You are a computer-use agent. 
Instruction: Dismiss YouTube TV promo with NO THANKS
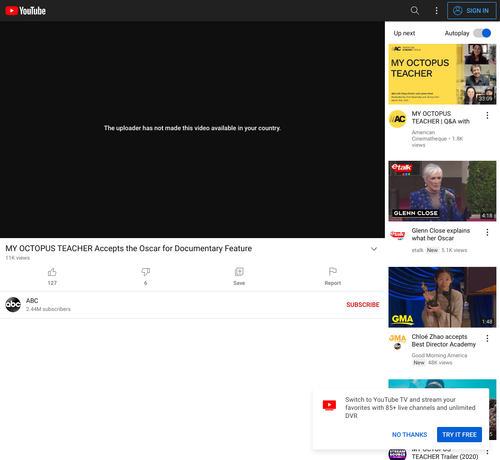[409, 435]
